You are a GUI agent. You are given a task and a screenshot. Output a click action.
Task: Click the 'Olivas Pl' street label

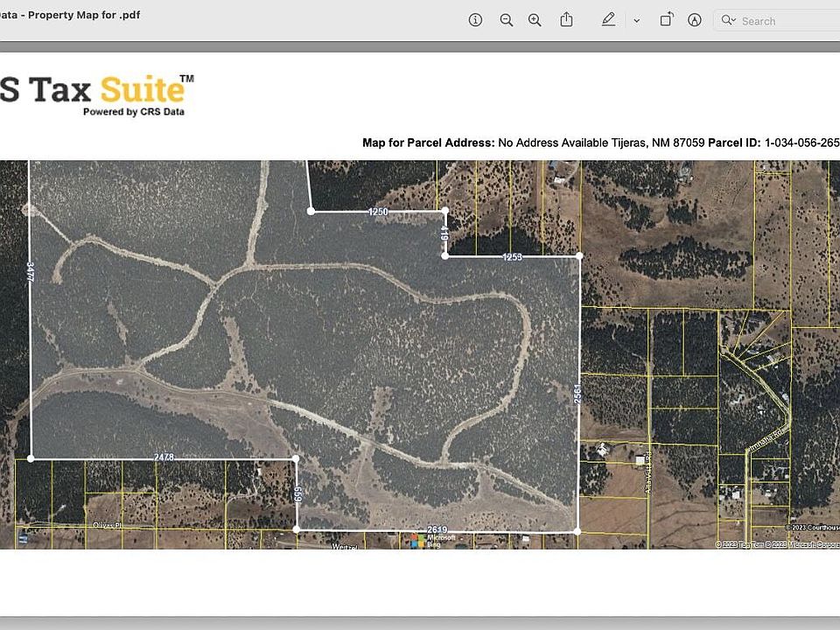(108, 526)
